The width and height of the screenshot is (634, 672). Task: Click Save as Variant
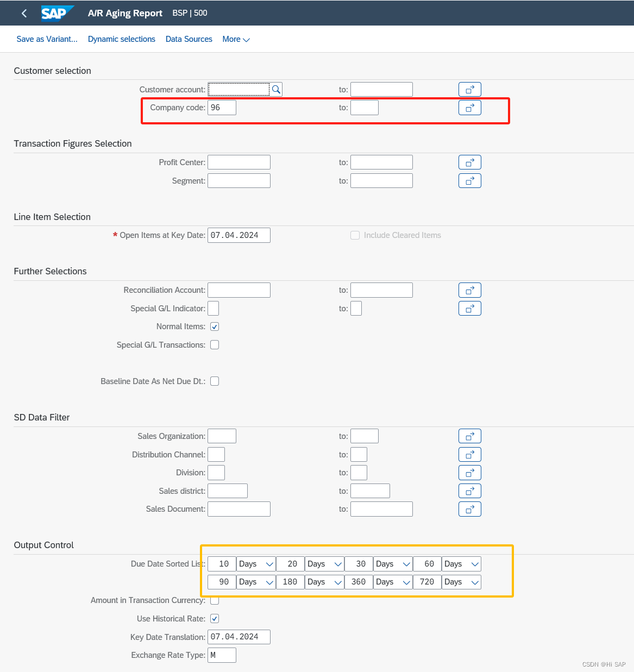point(47,39)
